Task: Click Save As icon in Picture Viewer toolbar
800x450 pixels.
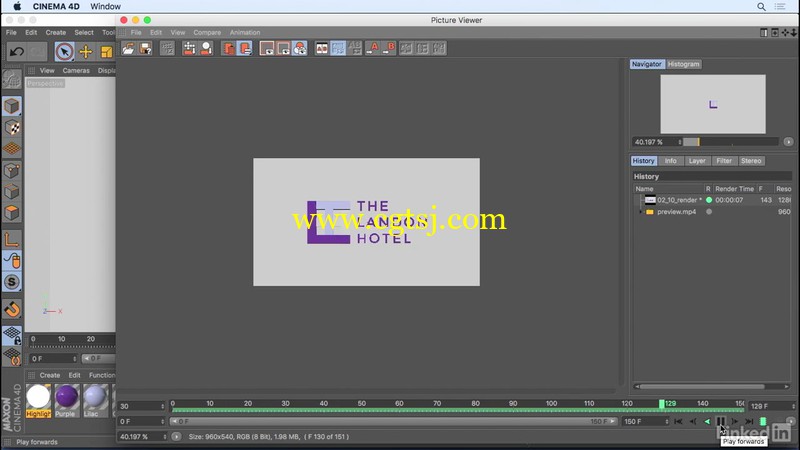Action: 145,48
